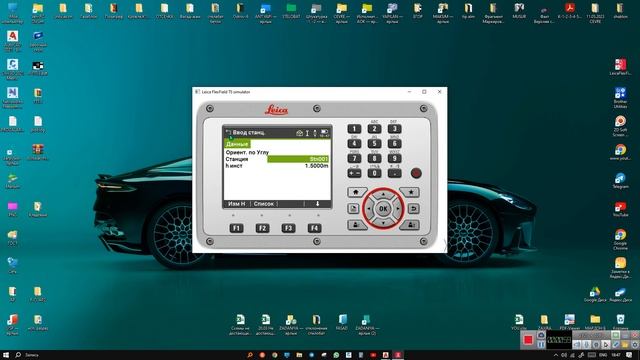The image size is (640, 360).
Task: Click the ENG language indicator in taskbar
Action: 603,355
